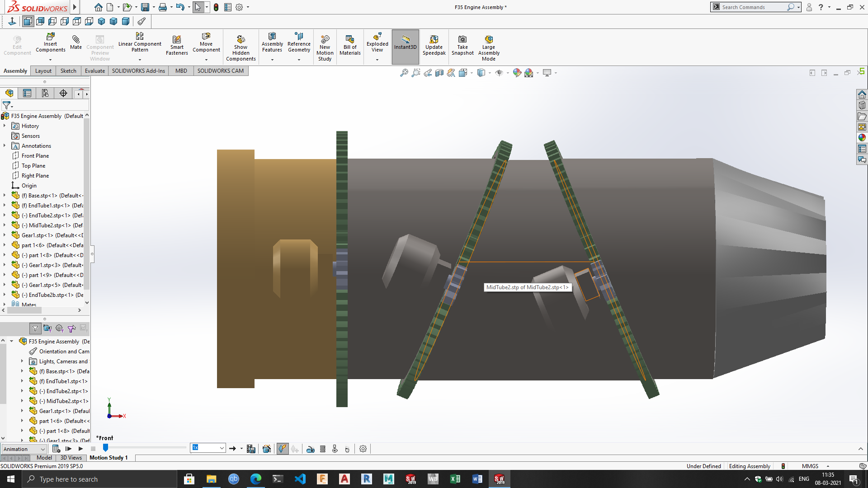Screen dimensions: 868x488
Task: Open the MBD tab
Action: coord(181,71)
